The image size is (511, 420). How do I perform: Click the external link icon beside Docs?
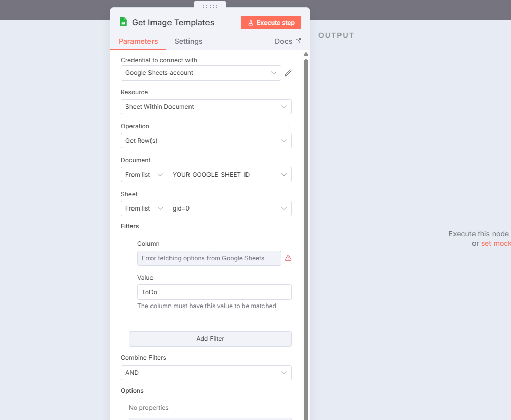click(x=298, y=41)
